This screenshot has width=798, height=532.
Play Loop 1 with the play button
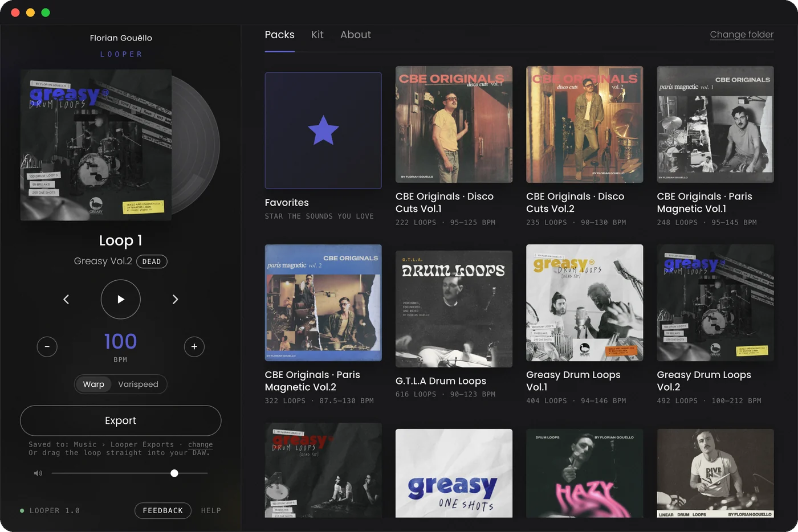(x=120, y=299)
